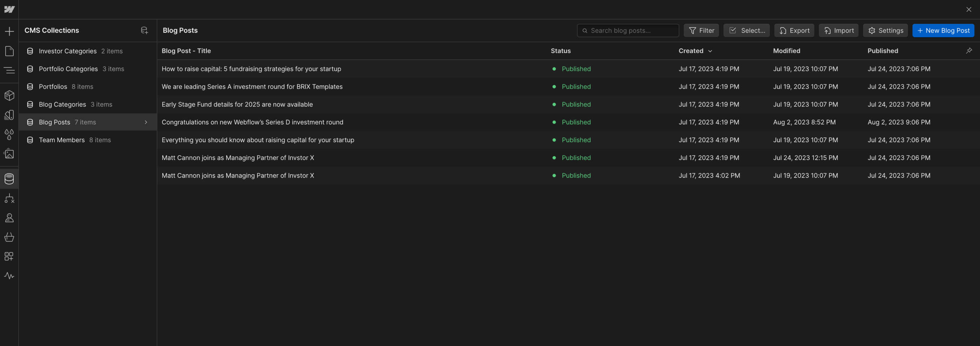Viewport: 980px width, 346px height.
Task: Enable selection mode via Select button
Action: click(x=746, y=30)
